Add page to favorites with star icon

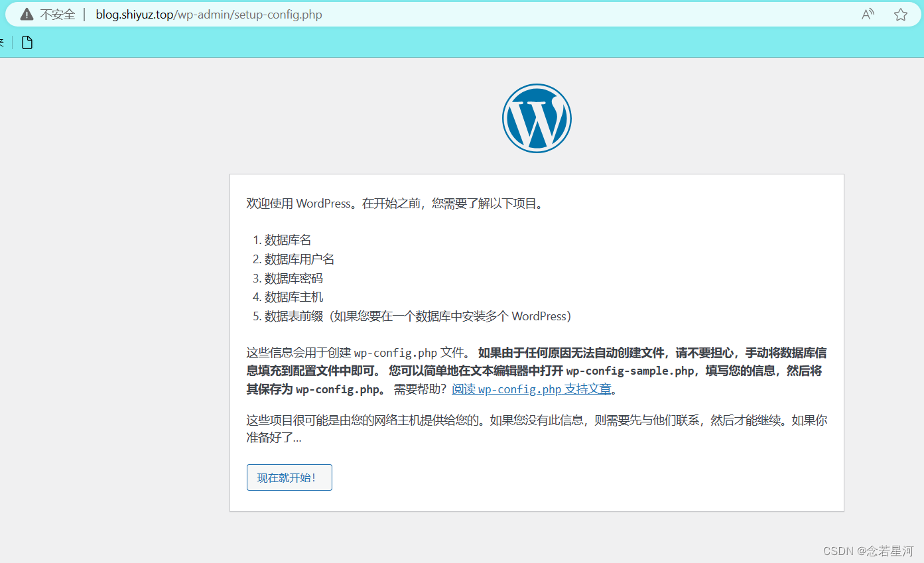(900, 15)
